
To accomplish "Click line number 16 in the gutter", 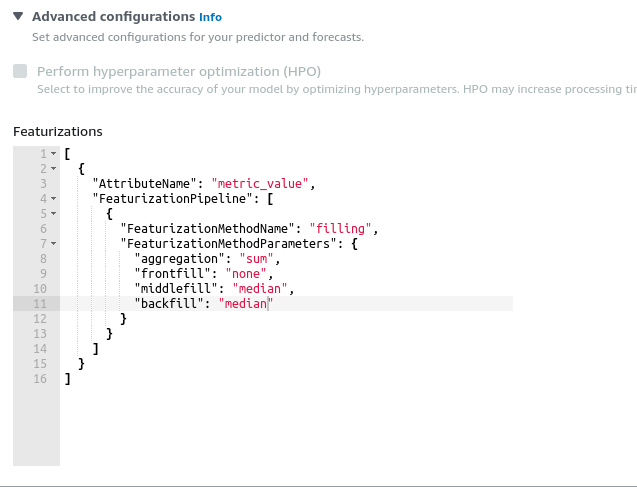I will pyautogui.click(x=41, y=379).
